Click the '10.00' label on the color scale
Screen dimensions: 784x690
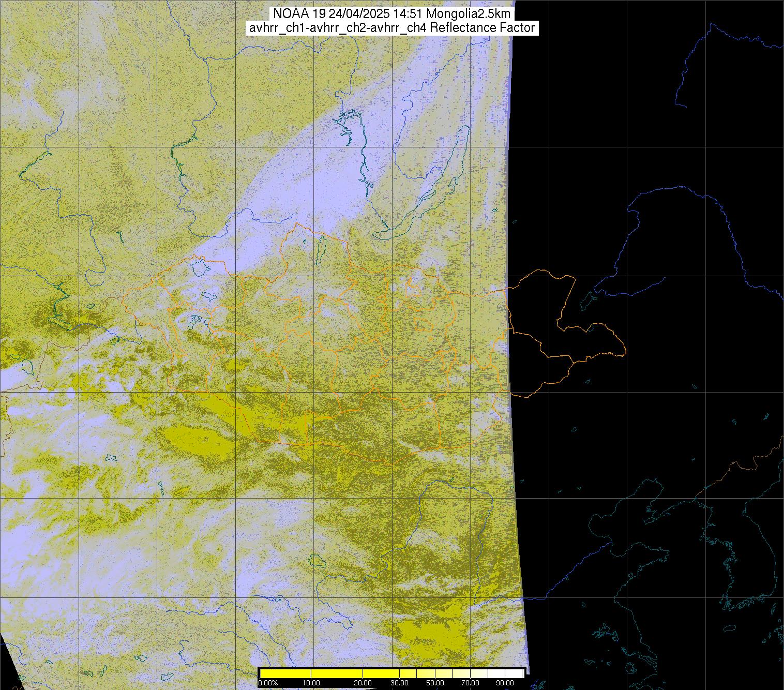[311, 683]
